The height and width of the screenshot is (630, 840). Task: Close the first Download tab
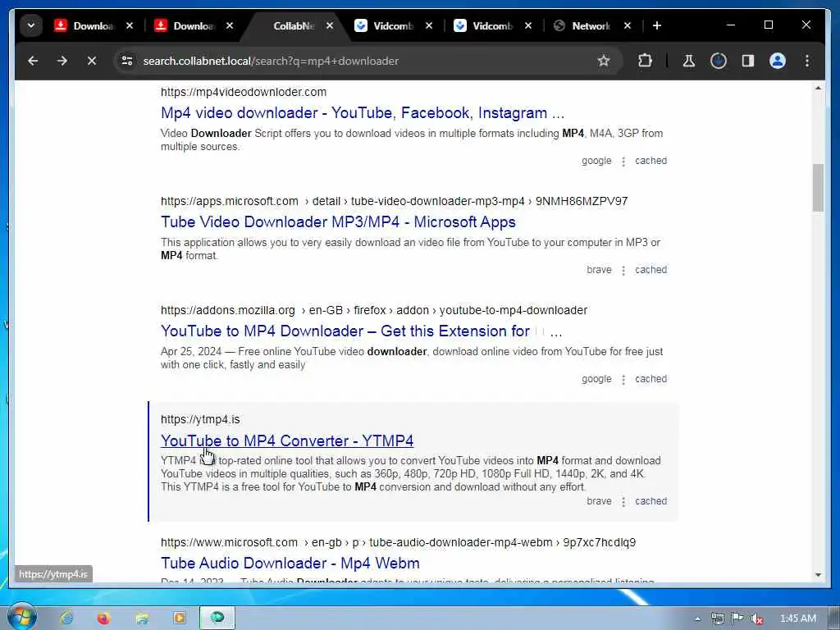[129, 25]
